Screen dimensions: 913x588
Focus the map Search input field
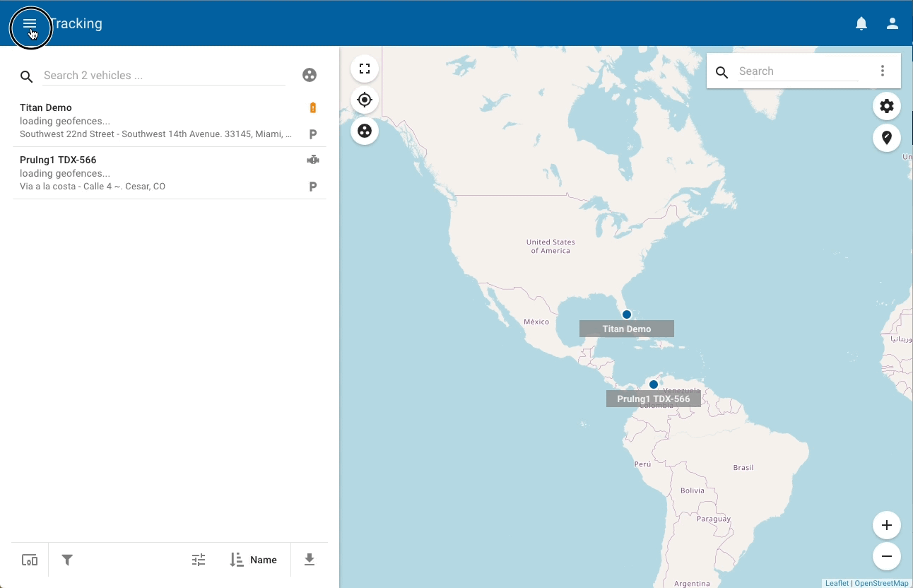[799, 71]
